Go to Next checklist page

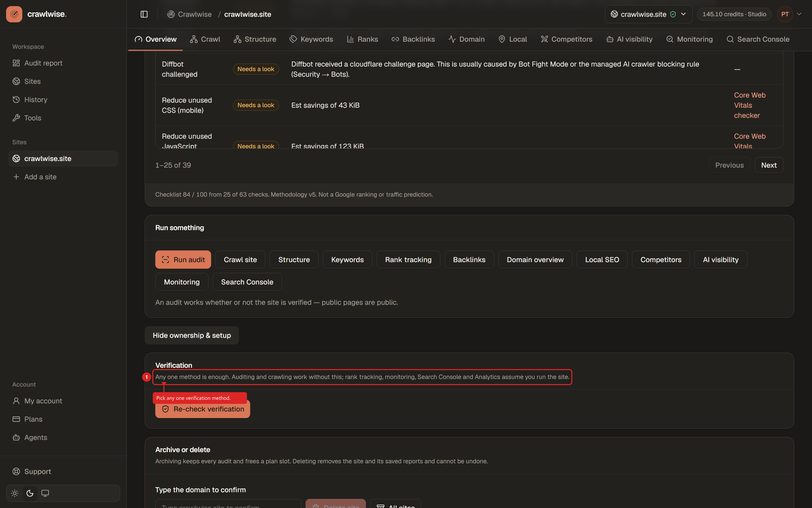click(x=769, y=165)
